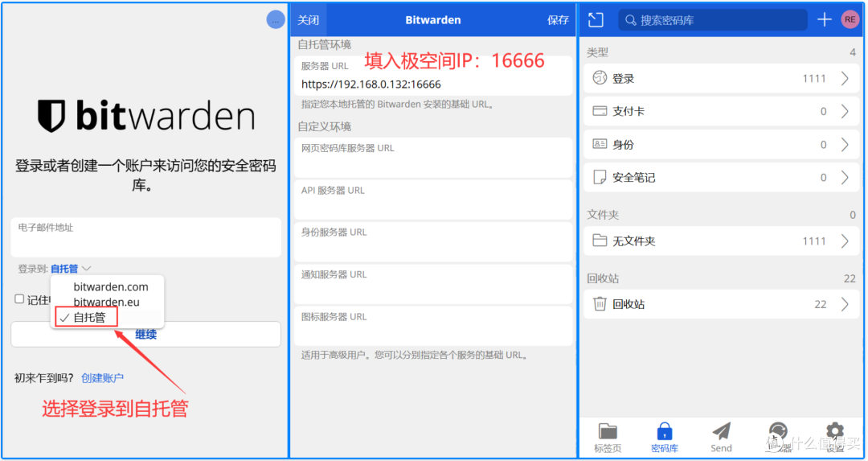
Task: Click the trash icon beside 回收站
Action: pyautogui.click(x=600, y=303)
